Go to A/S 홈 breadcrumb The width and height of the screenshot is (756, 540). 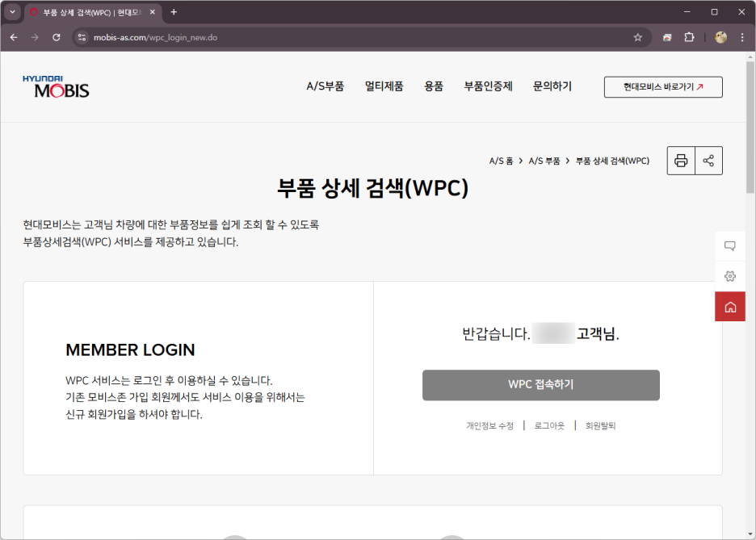[x=501, y=161]
